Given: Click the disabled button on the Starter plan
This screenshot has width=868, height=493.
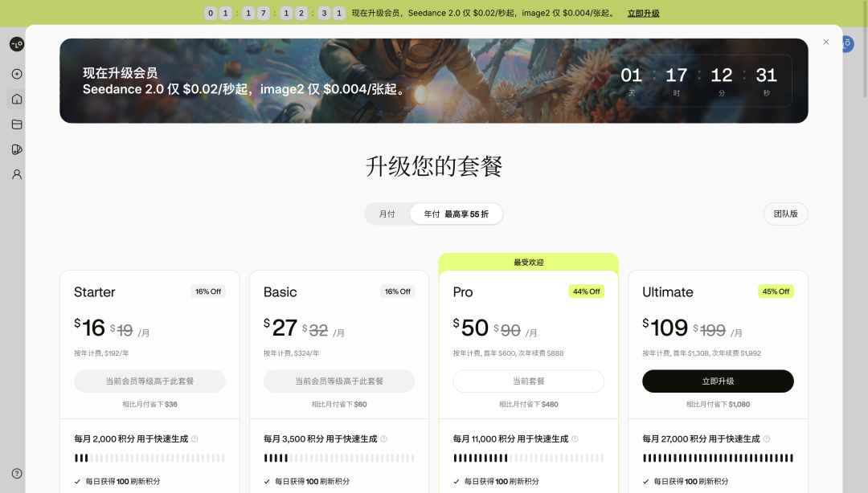Looking at the screenshot, I should tap(149, 381).
